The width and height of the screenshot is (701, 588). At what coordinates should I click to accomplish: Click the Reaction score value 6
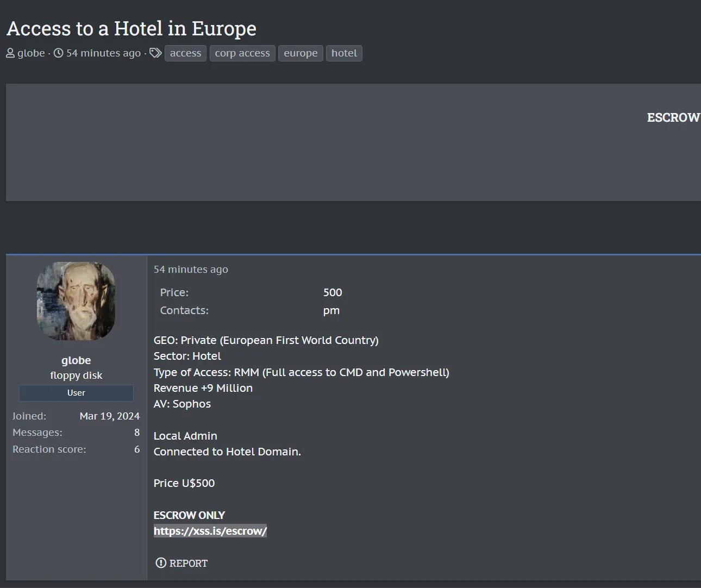tap(137, 449)
